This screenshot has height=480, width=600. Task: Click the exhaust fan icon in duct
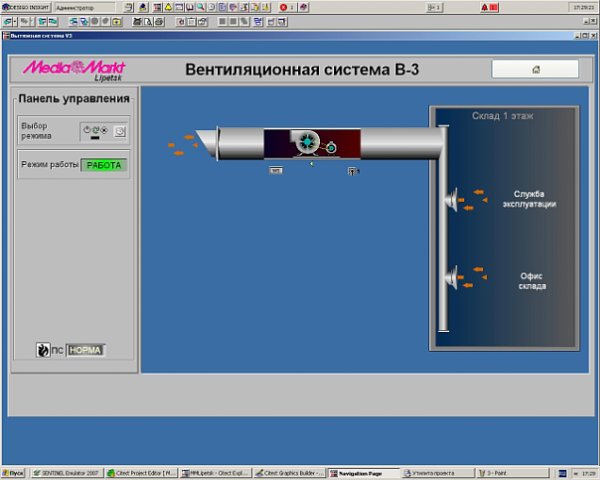[304, 143]
